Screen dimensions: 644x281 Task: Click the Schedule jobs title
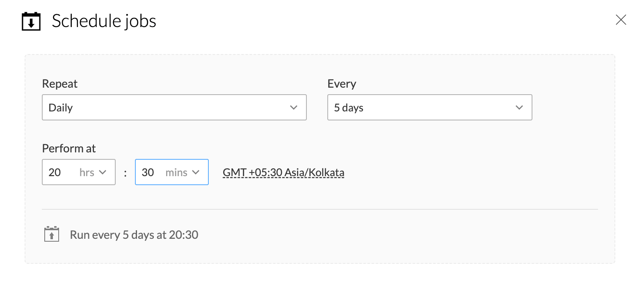104,21
